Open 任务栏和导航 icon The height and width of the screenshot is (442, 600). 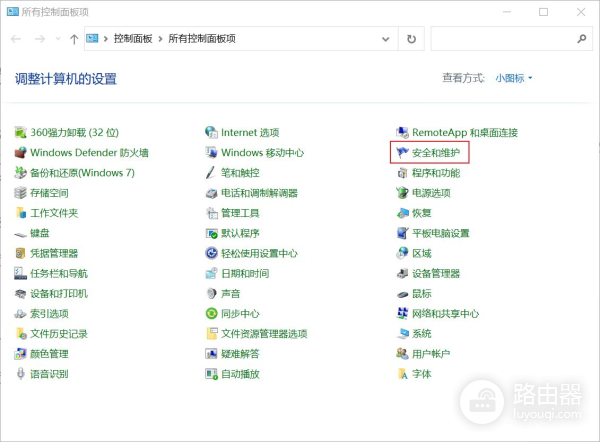pyautogui.click(x=20, y=273)
